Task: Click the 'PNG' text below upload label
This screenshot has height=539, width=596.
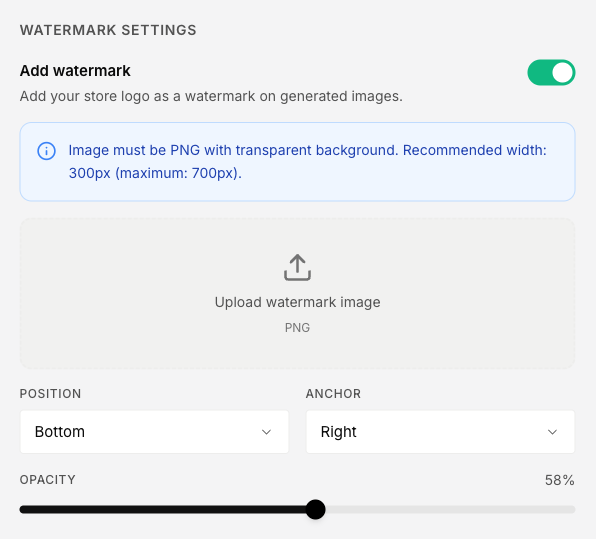Action: 297,327
